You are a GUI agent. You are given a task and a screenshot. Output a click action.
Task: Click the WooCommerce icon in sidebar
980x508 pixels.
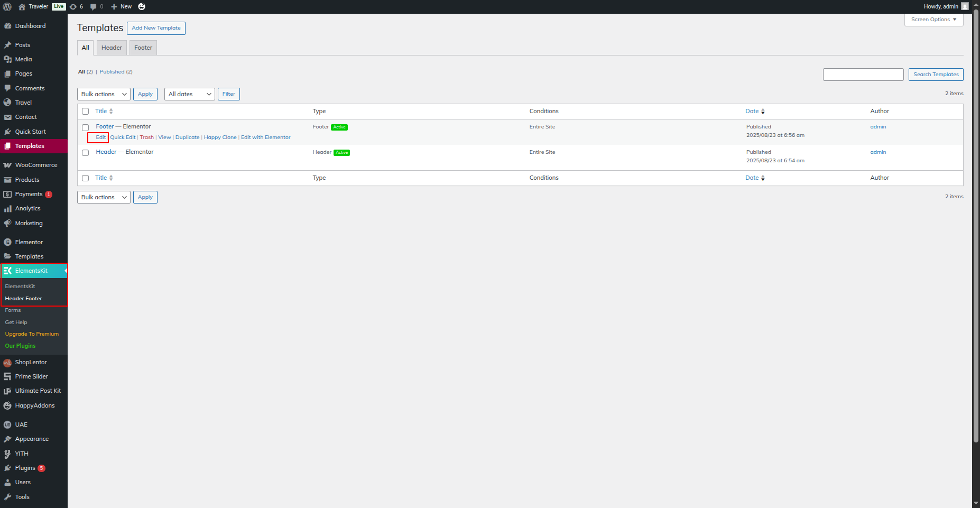point(7,165)
